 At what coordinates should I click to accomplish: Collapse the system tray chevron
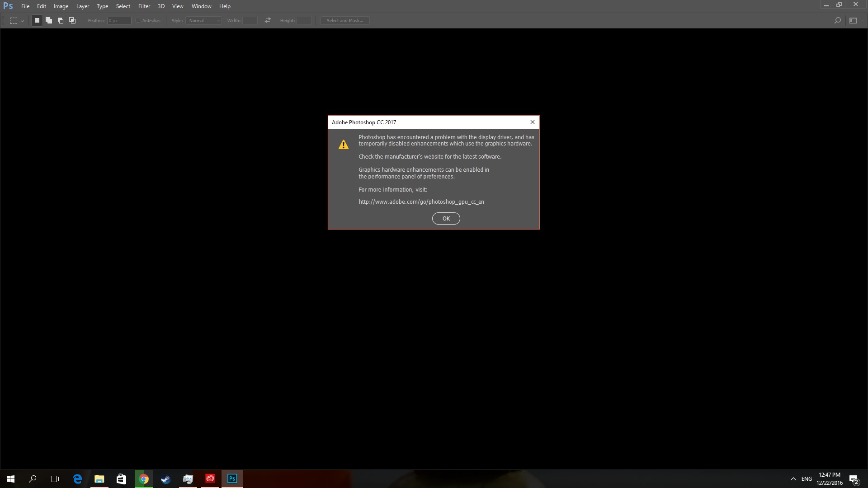(x=793, y=479)
